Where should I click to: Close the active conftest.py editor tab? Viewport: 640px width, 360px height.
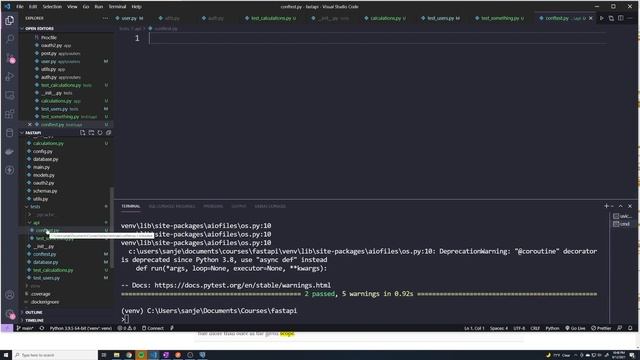591,18
